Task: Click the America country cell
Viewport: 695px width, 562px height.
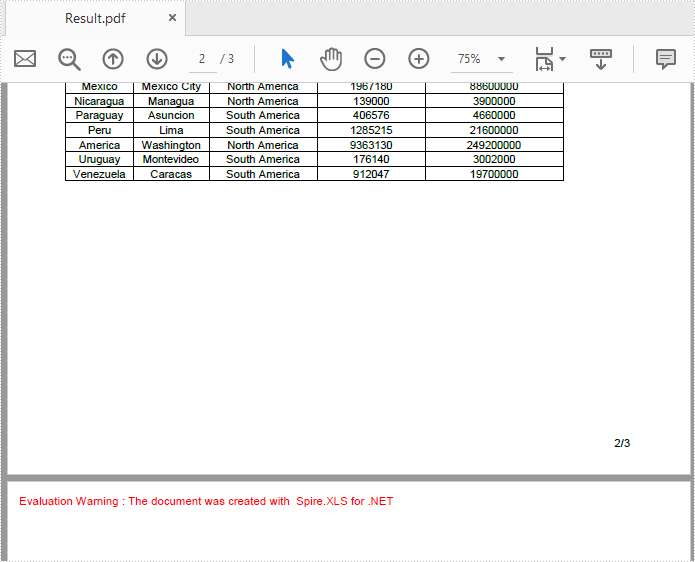Action: click(99, 145)
